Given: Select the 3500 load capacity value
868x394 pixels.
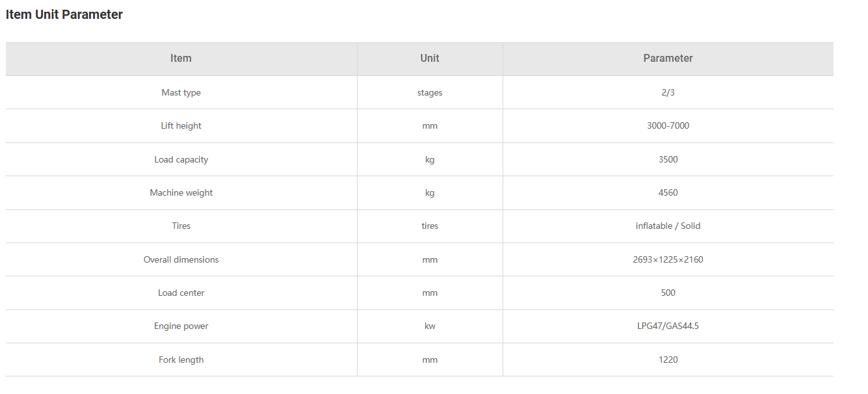Looking at the screenshot, I should pos(668,159).
